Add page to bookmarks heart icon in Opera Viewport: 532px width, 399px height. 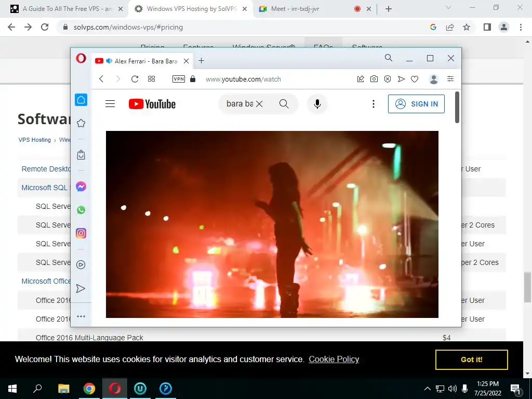coord(415,79)
